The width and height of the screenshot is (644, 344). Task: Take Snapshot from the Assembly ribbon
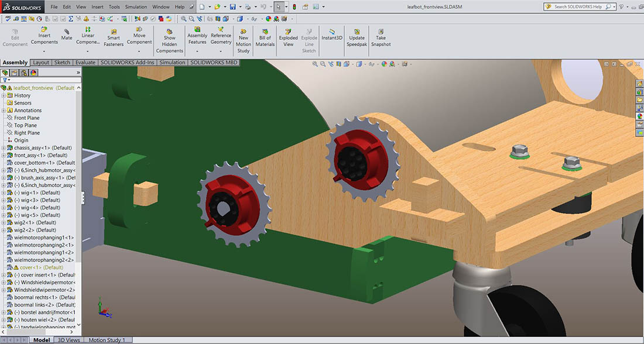point(381,38)
